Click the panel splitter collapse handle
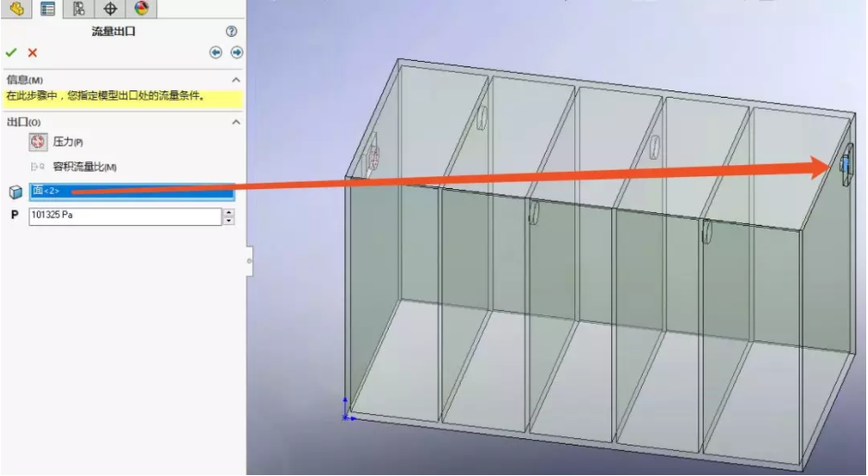Screen dimensions: 868x476 (249, 261)
